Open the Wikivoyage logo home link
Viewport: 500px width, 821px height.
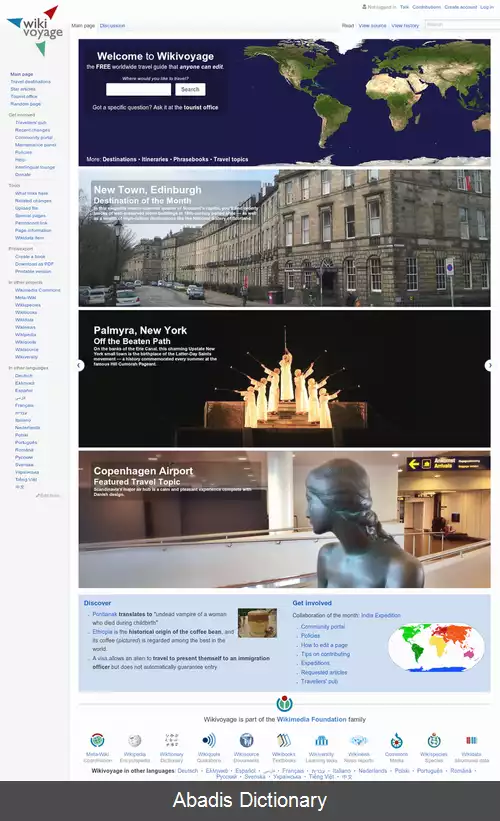pyautogui.click(x=35, y=30)
